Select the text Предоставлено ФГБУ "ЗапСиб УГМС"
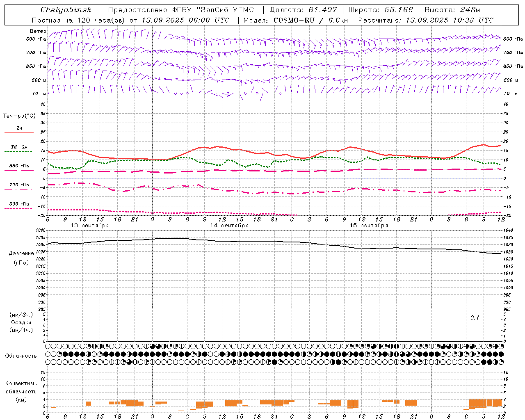The image size is (525, 420). click(183, 10)
